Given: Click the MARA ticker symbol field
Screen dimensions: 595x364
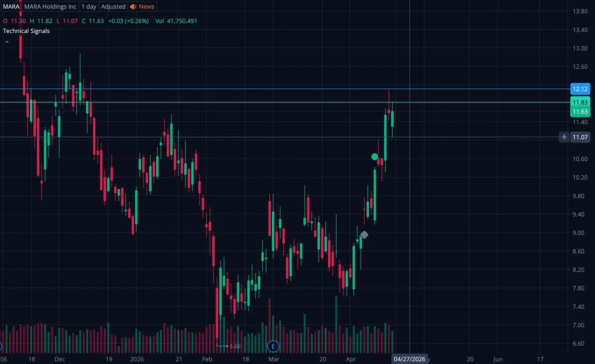Looking at the screenshot, I should 11,6.
